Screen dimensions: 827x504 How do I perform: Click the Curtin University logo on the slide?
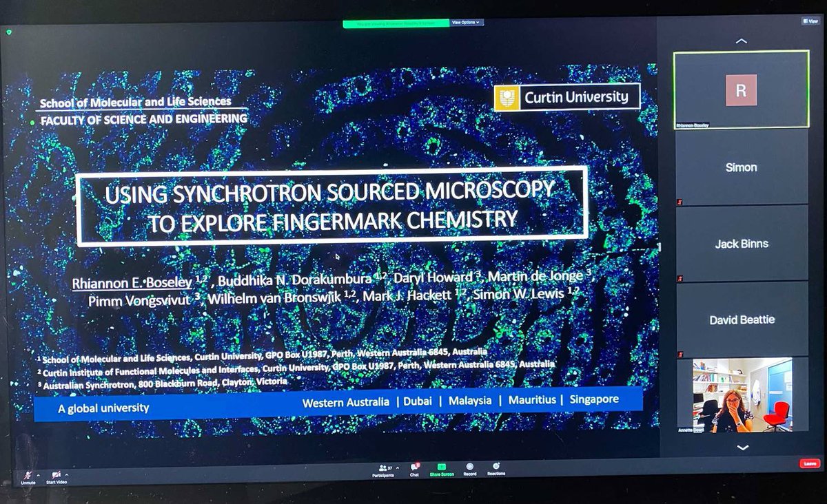[567, 97]
